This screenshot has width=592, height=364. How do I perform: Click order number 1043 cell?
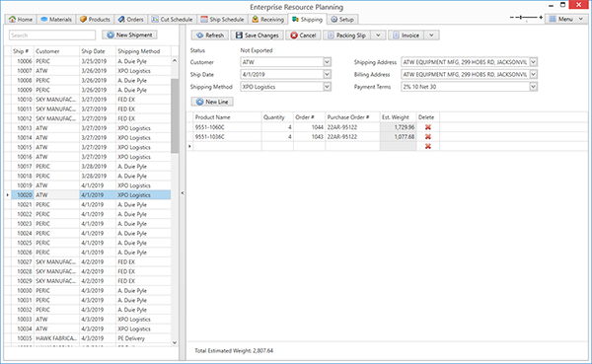[310, 137]
